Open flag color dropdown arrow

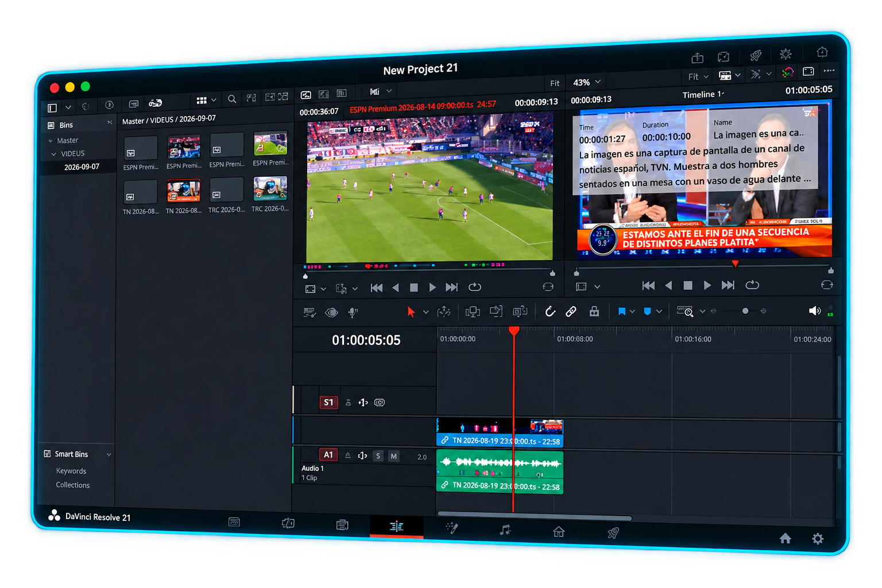[632, 311]
